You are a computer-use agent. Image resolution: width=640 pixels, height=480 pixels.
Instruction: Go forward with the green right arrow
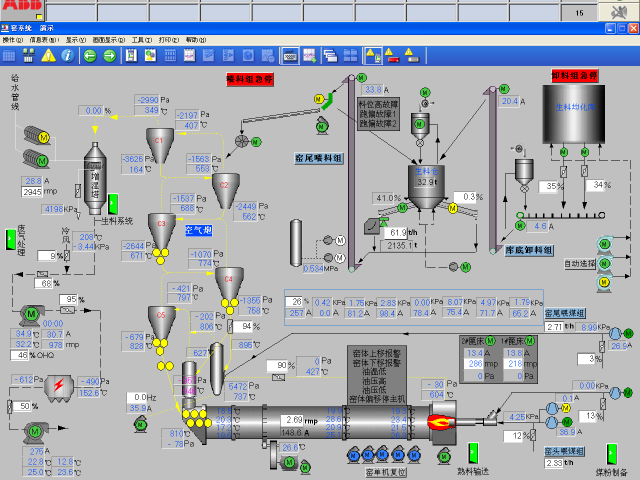click(109, 56)
